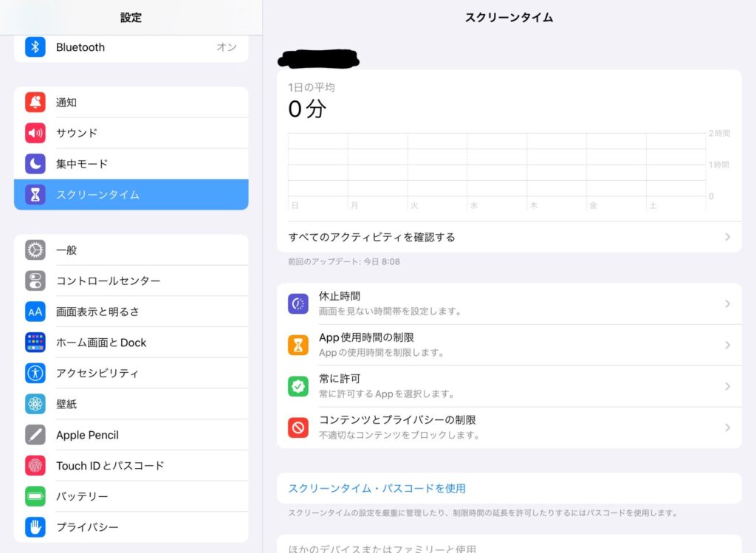756x553 pixels.
Task: Open the 休止時間 downtime icon
Action: point(298,303)
